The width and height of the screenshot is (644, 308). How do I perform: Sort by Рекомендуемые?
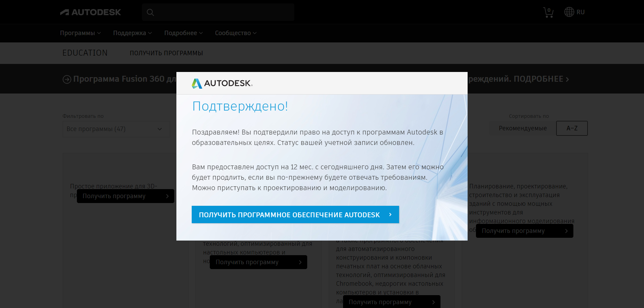pos(523,128)
